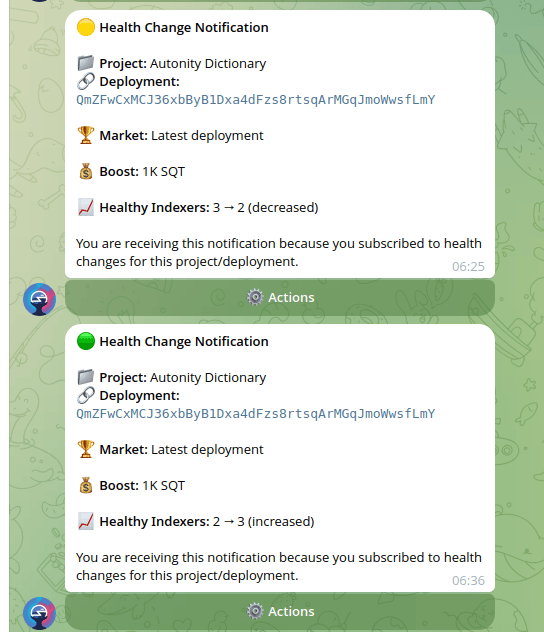Click 'Healthy Indexers: 2 → 3 (increased)' text
The image size is (544, 632).
coord(207,522)
